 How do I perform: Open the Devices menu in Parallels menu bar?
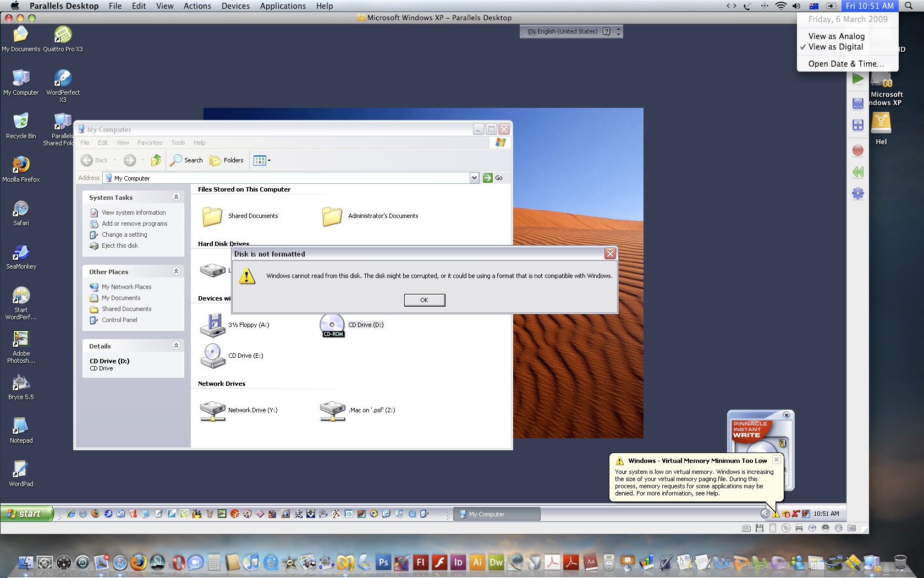click(235, 6)
